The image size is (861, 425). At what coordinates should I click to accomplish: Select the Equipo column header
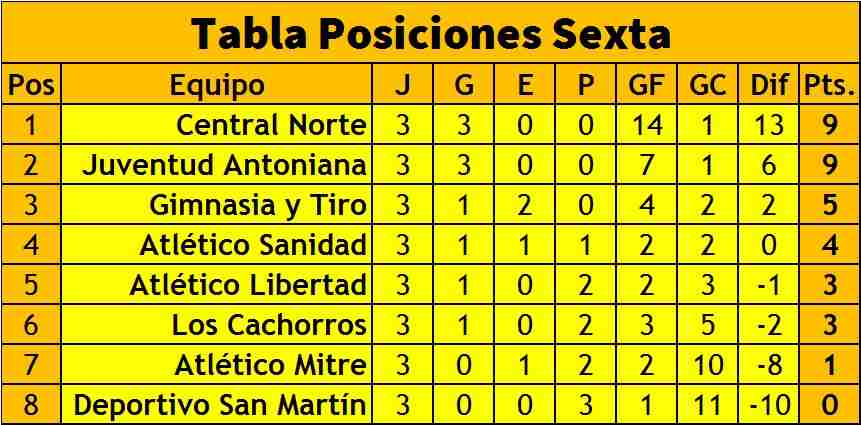217,84
